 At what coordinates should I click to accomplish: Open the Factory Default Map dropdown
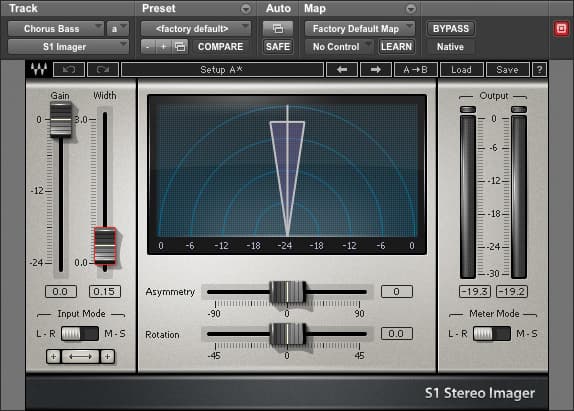(x=360, y=29)
